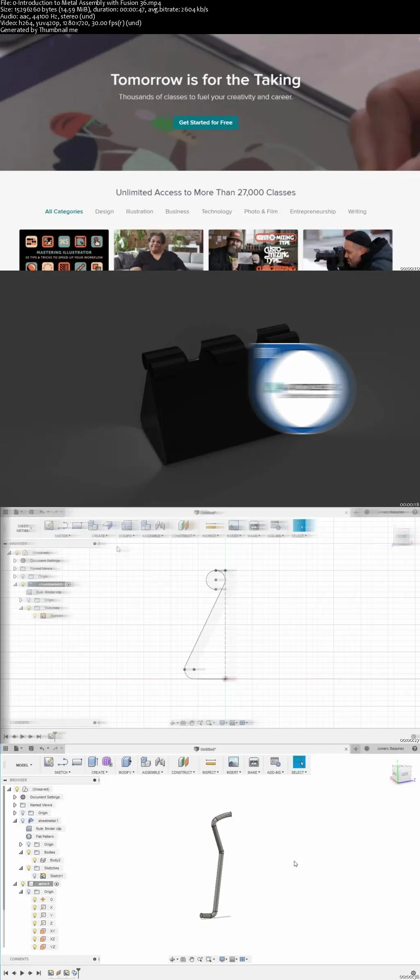
Task: Open the Mastering Illustrator class thumbnail
Action: pos(64,250)
